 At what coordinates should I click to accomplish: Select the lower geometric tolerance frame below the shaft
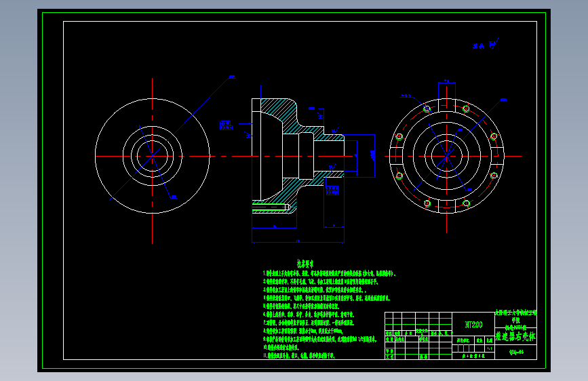pos(332,190)
